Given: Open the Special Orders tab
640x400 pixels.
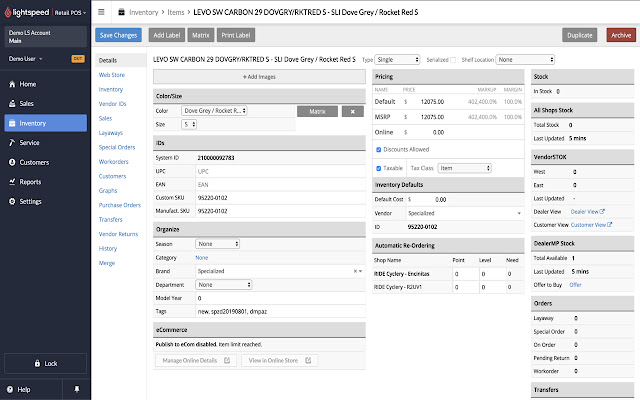Looking at the screenshot, I should [x=117, y=147].
